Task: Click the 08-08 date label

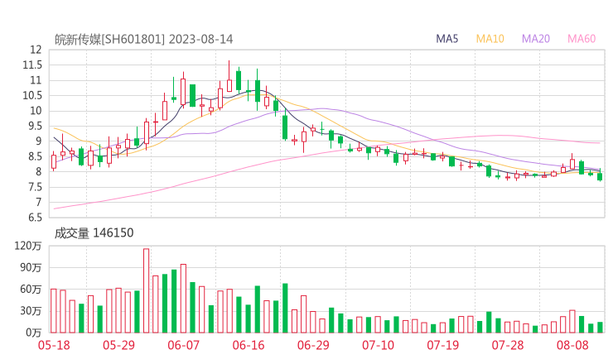Action: (572, 345)
